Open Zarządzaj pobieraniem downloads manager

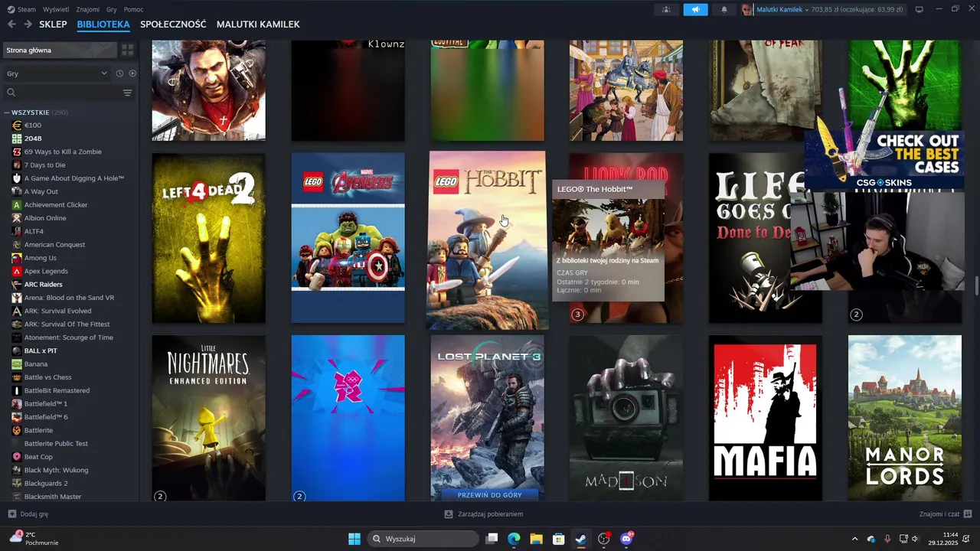(484, 514)
